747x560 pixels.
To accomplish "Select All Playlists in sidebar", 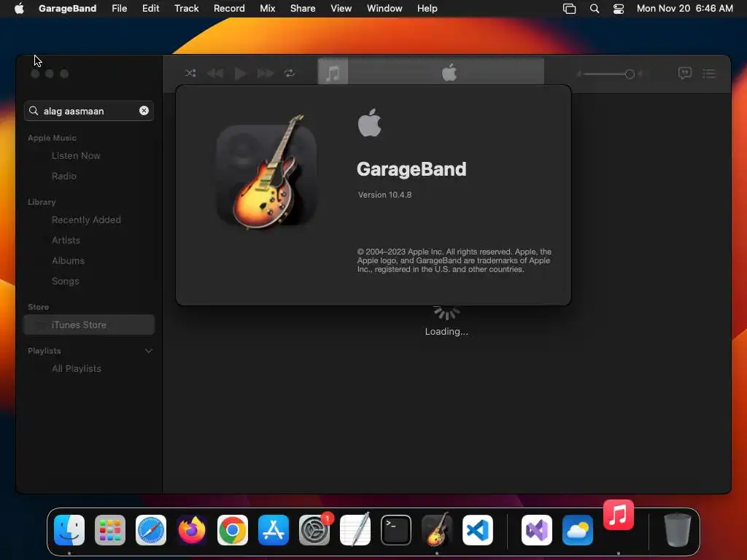I will click(x=77, y=369).
